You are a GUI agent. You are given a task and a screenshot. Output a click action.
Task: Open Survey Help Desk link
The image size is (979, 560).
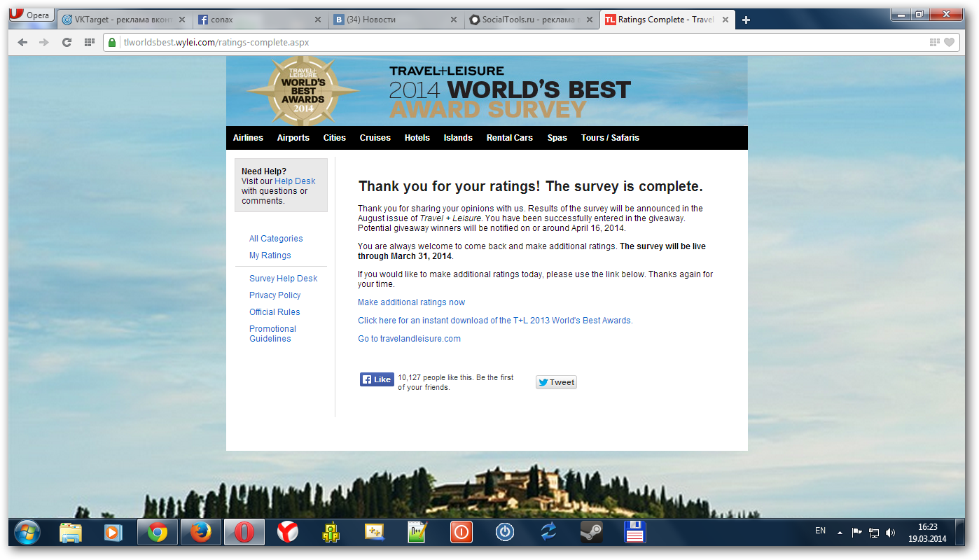pos(283,279)
